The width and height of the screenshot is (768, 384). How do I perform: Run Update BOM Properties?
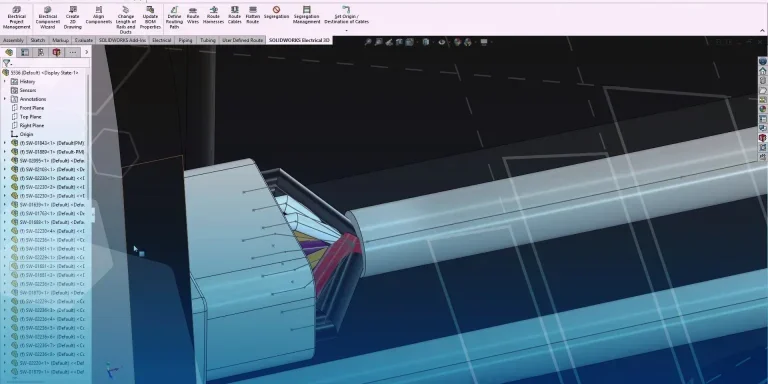[150, 18]
